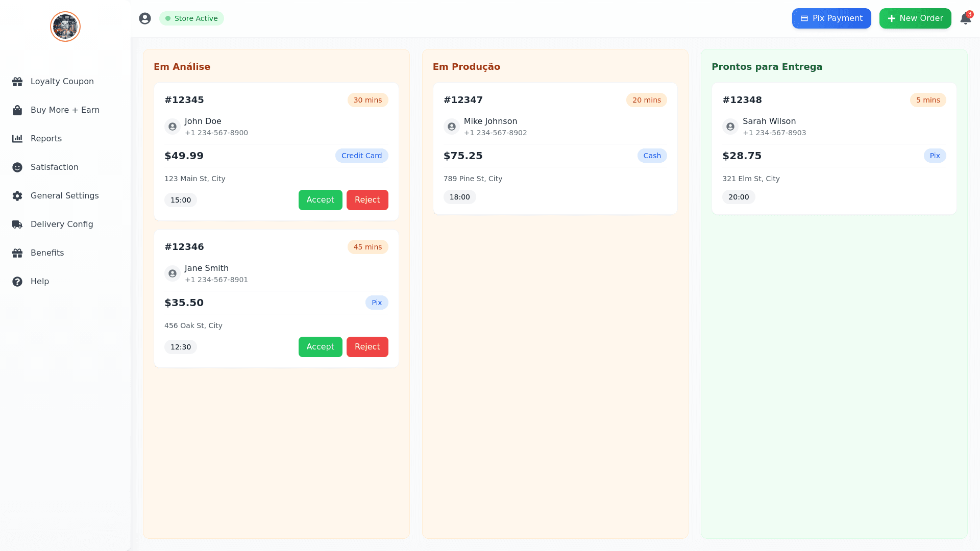This screenshot has height=551, width=980.
Task: Click the Credit Card payment tag
Action: pyautogui.click(x=361, y=156)
